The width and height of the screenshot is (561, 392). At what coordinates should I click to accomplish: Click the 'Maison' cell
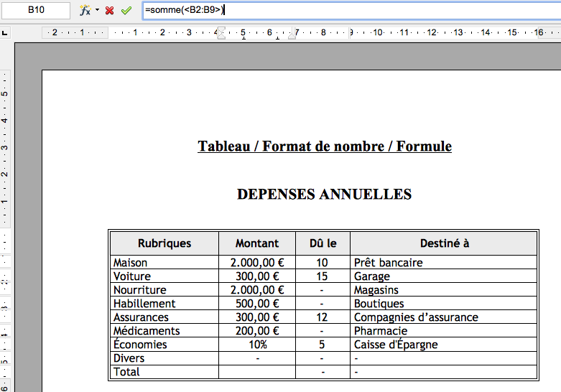click(164, 263)
